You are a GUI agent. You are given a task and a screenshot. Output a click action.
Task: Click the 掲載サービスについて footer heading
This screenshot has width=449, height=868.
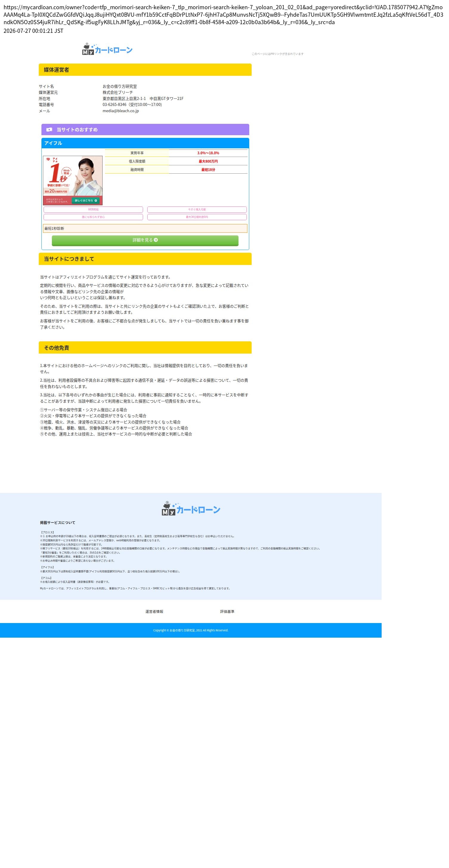click(58, 522)
